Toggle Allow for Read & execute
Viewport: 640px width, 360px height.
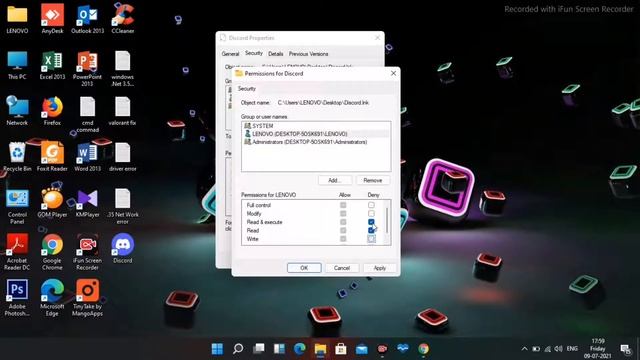click(343, 222)
